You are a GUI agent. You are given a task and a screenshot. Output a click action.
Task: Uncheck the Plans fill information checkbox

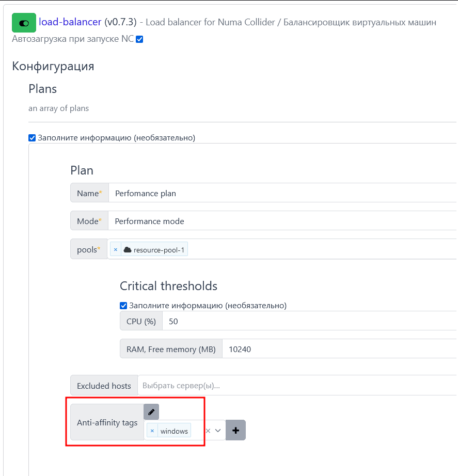click(x=33, y=138)
